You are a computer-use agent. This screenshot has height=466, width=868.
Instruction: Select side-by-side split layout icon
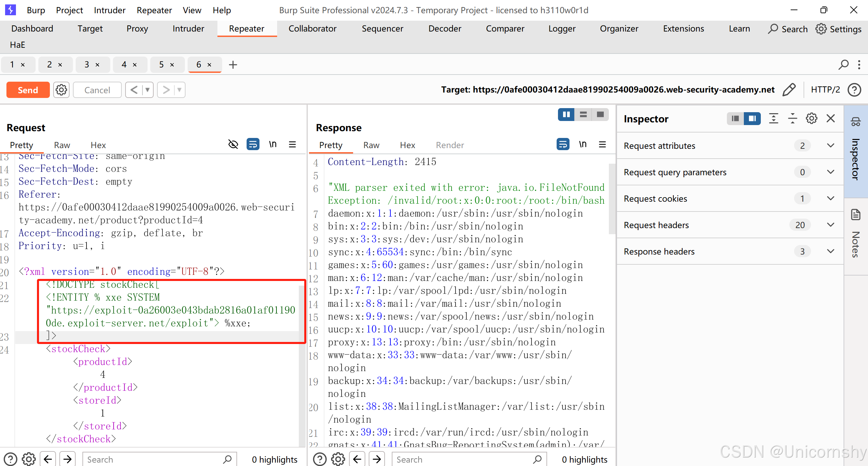(x=566, y=115)
